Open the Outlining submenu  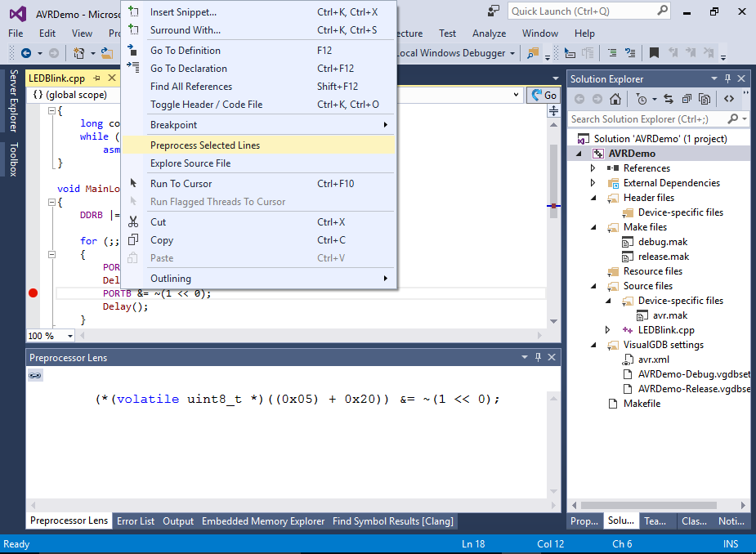(x=258, y=279)
